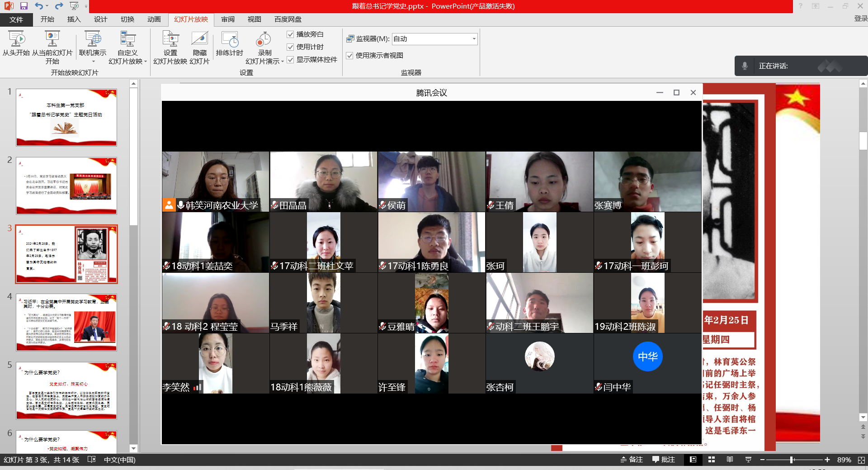This screenshot has height=470, width=868.
Task: Switch to Slide Sorter view
Action: (711, 460)
